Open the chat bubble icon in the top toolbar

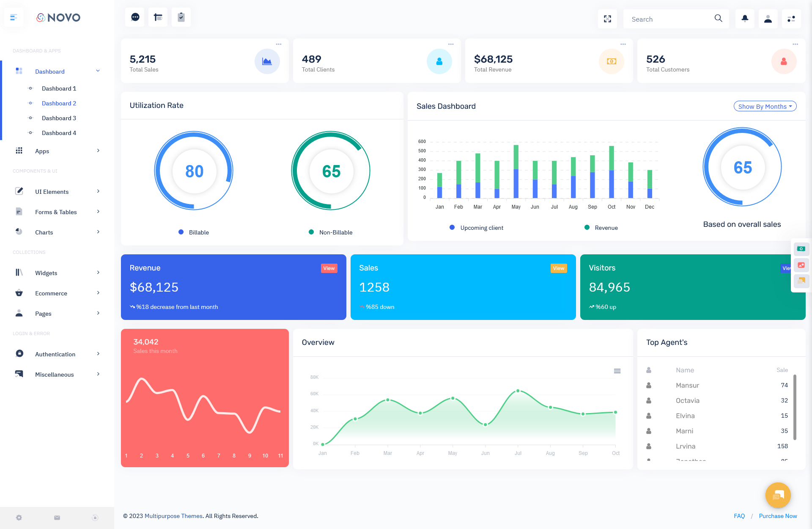tap(134, 17)
